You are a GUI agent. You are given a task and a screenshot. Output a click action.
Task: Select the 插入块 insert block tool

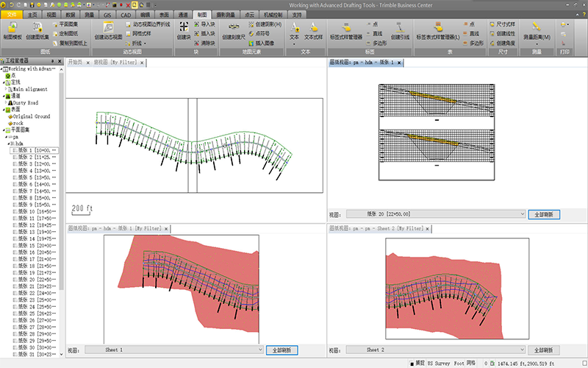point(205,33)
